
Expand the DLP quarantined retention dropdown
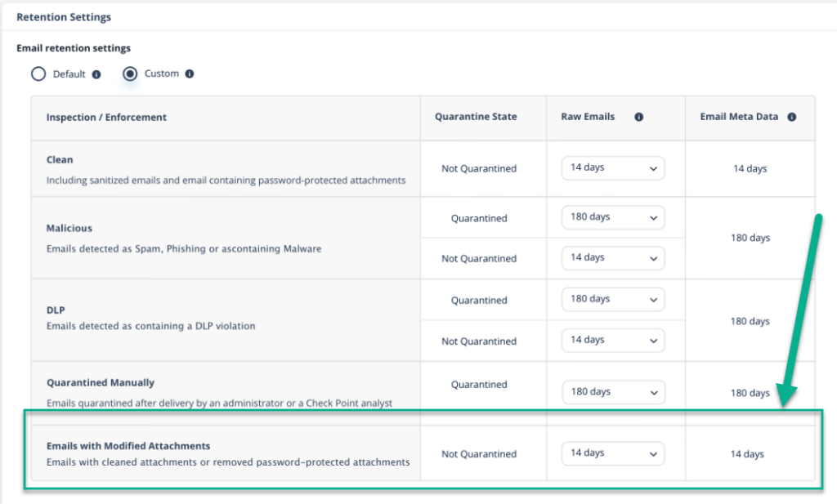(x=612, y=299)
